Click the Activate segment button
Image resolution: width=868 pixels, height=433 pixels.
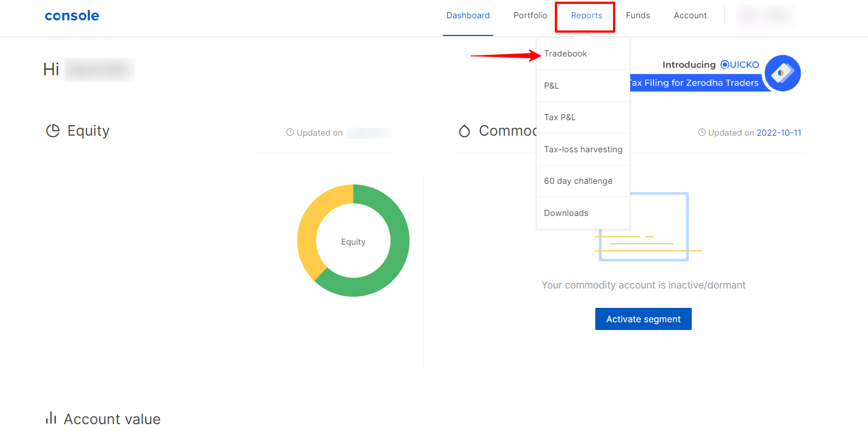[x=643, y=319]
